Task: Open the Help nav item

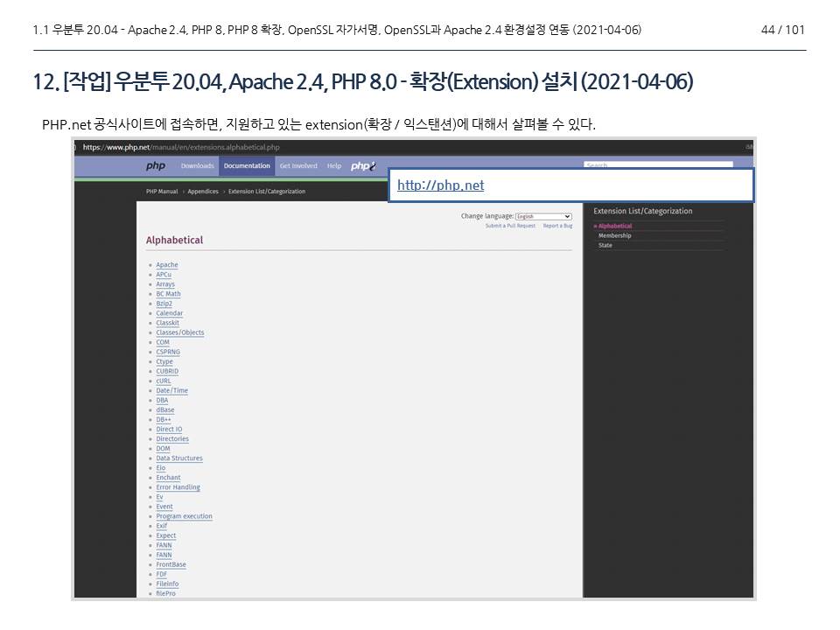Action: pos(334,166)
